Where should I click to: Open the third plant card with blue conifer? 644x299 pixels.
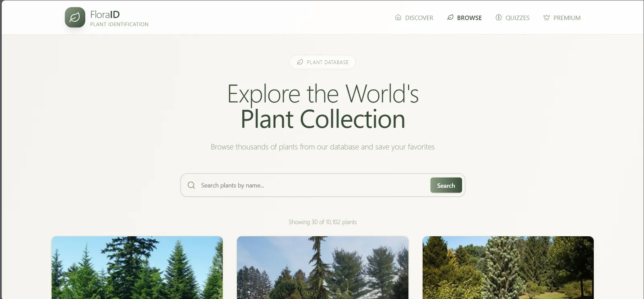pyautogui.click(x=508, y=268)
